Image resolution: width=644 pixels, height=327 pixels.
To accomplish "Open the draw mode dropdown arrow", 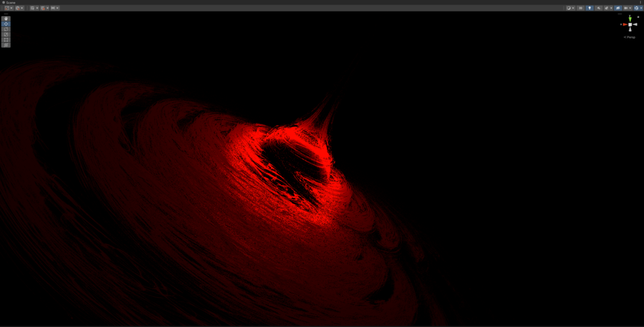I will [x=573, y=8].
